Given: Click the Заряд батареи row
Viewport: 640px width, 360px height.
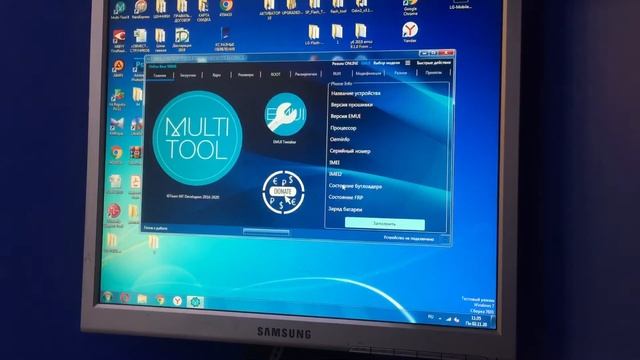Looking at the screenshot, I should point(345,209).
